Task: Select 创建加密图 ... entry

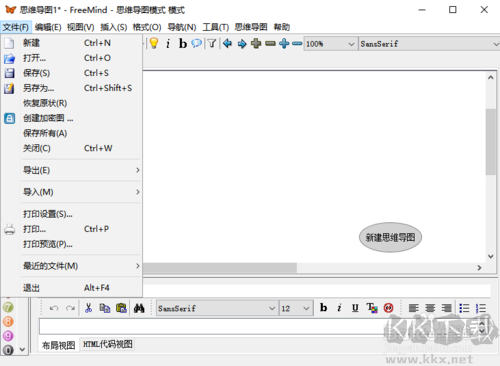Action: (72, 118)
